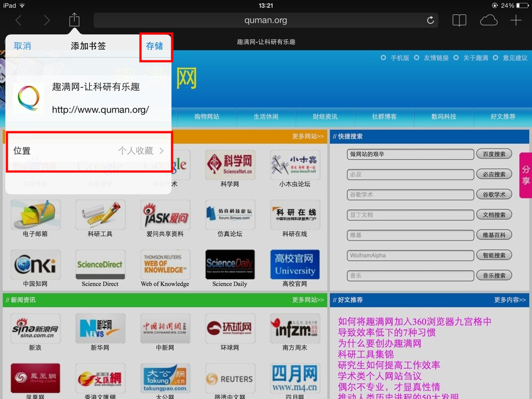Open the 手机版 link

(400, 58)
